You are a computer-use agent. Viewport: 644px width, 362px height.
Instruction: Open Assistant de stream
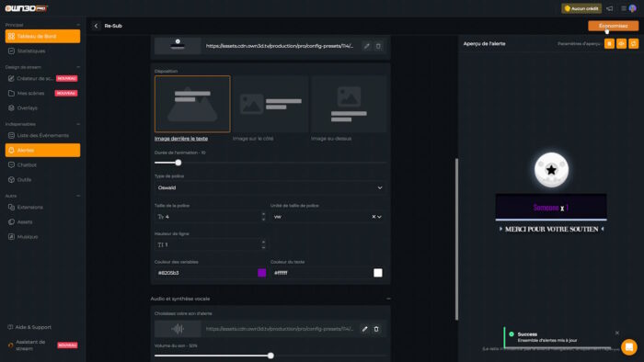(42, 345)
